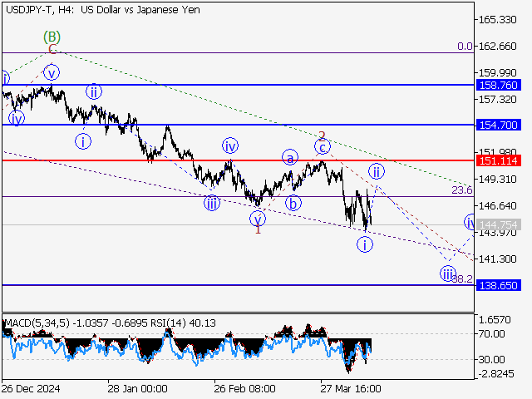Select the 28 Jan 00:00 date marker
Image resolution: width=532 pixels, height=399 pixels.
(139, 388)
